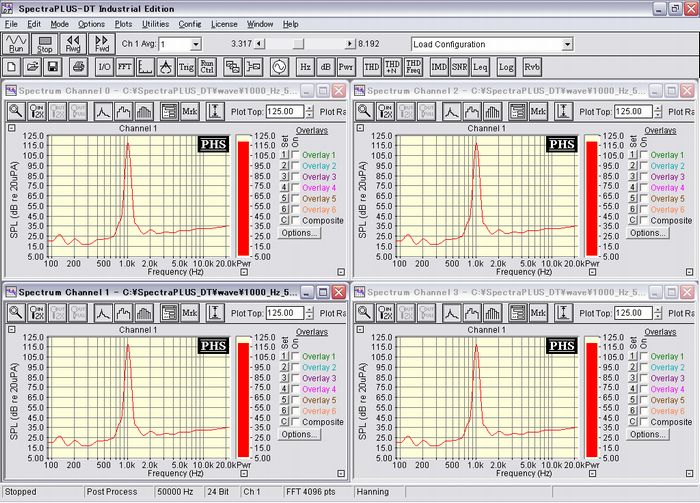Click the Mrk marker icon in Channel 0
This screenshot has height=503, width=700.
point(191,112)
